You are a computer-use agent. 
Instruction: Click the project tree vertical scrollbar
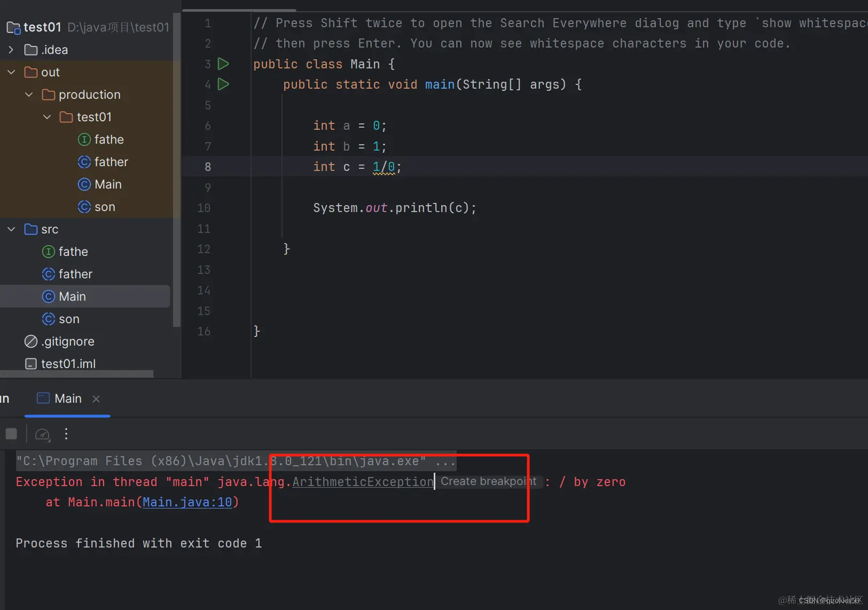(x=177, y=170)
